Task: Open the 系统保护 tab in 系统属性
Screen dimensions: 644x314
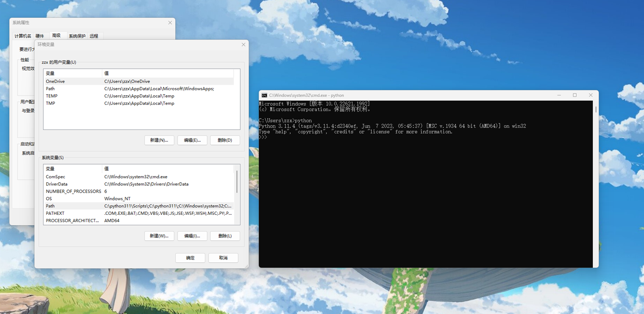Action: click(77, 36)
